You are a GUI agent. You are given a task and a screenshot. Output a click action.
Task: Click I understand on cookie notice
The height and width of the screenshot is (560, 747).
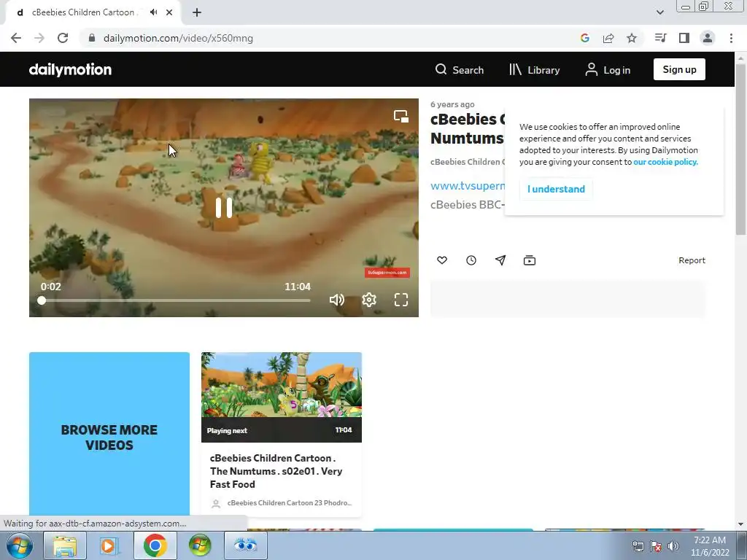[x=556, y=189]
